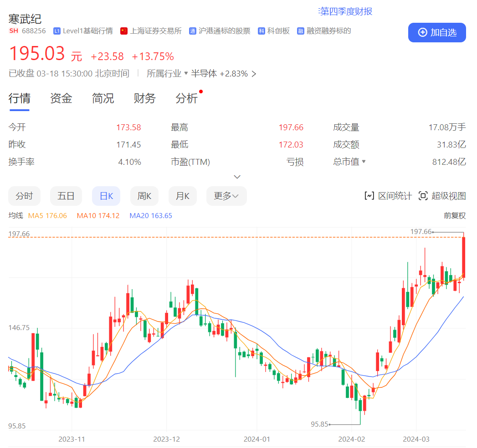The image size is (477, 448).
Task: Click the 加自选 add-to-watchlist button
Action: [436, 32]
